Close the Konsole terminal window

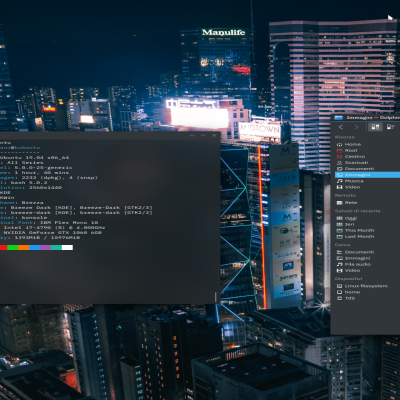214,135
